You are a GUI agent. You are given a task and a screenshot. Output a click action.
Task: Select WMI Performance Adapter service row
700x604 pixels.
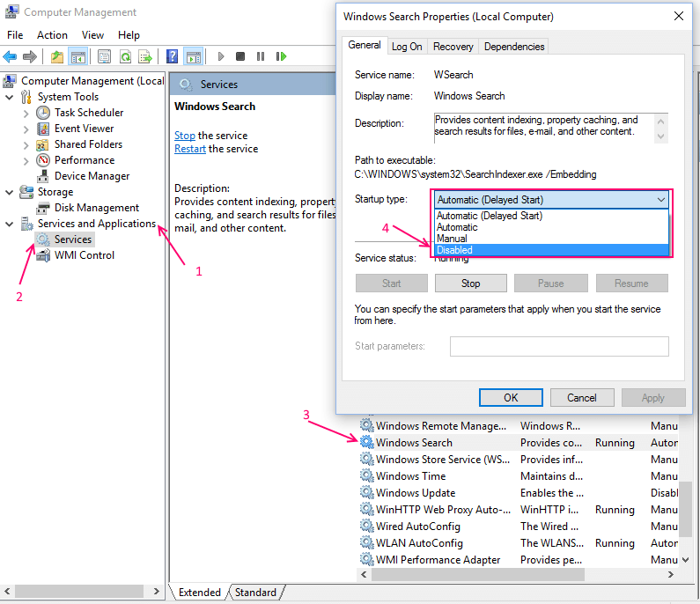(519, 559)
